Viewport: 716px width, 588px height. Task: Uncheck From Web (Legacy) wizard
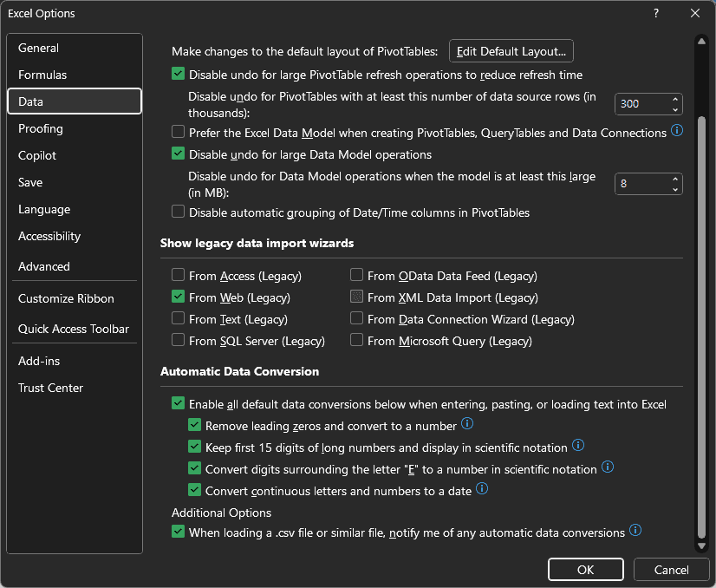(x=178, y=297)
